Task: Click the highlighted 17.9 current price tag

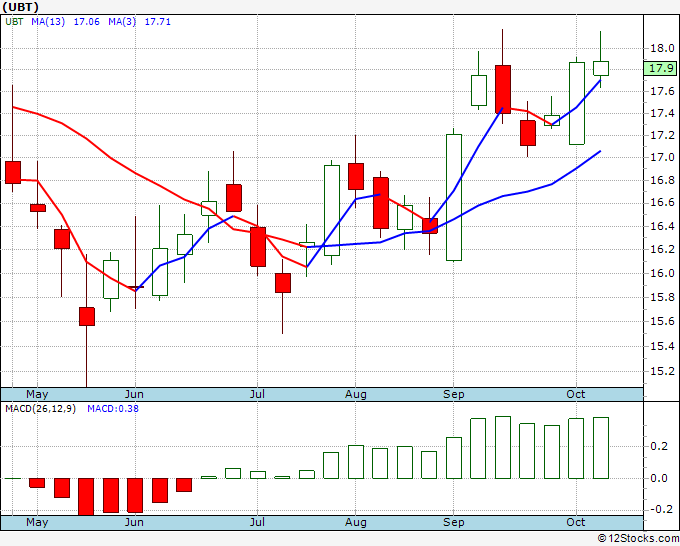Action: (661, 68)
